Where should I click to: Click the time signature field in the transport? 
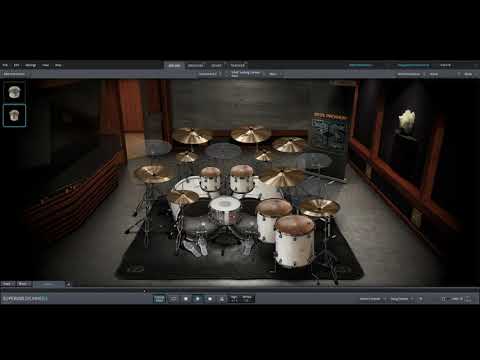click(234, 299)
